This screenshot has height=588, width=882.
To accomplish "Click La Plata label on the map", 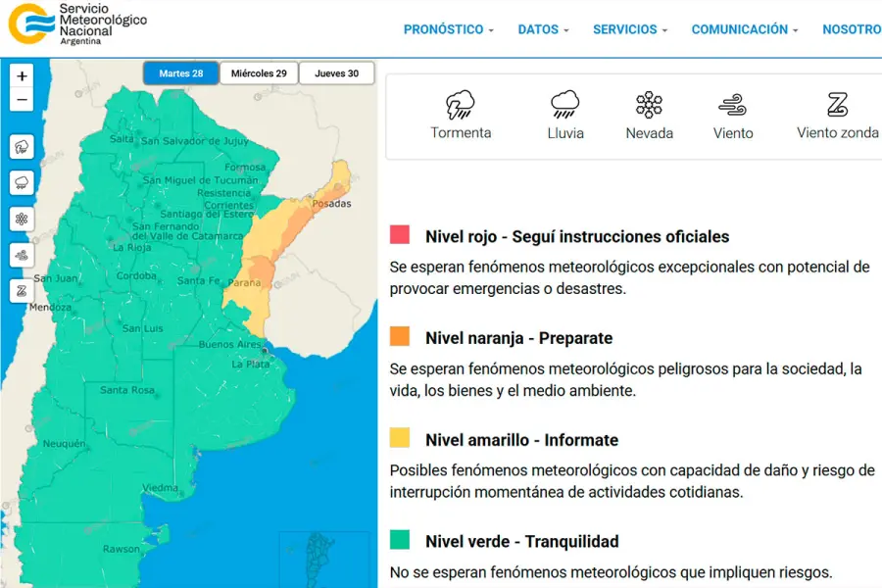I will 251,364.
